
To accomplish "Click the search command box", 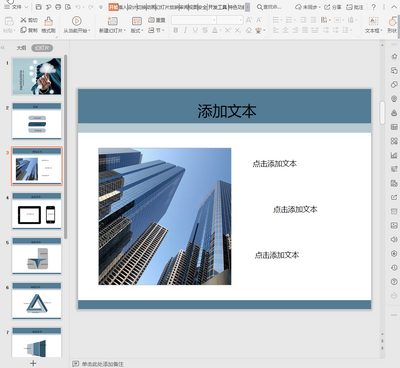I will pyautogui.click(x=269, y=7).
